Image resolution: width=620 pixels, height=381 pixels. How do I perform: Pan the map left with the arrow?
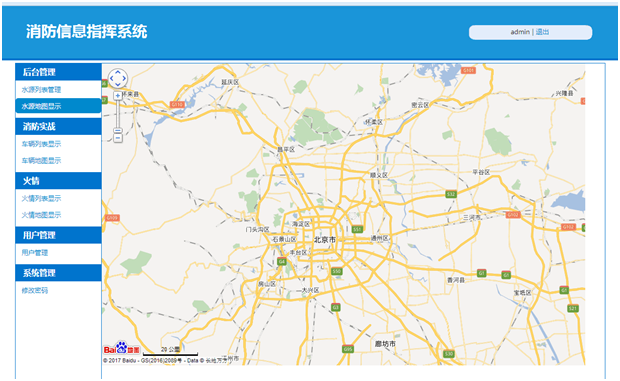click(112, 78)
